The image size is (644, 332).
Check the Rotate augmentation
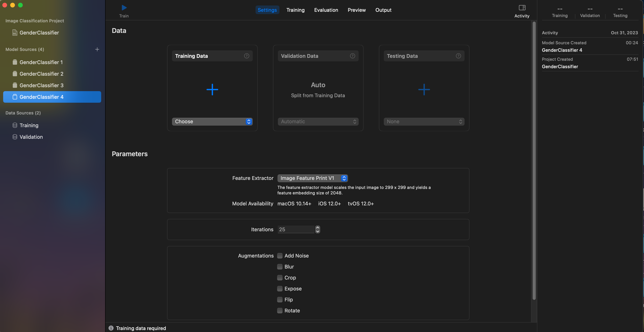(x=280, y=311)
